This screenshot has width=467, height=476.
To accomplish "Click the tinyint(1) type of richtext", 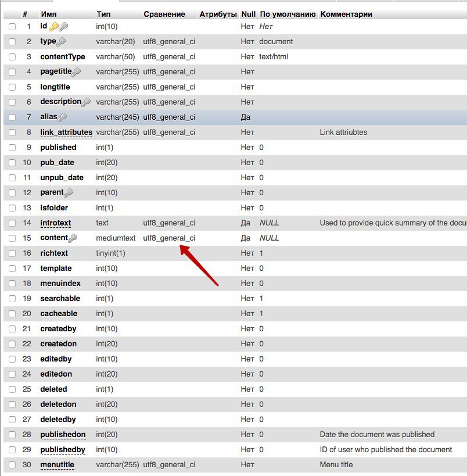I will (110, 253).
